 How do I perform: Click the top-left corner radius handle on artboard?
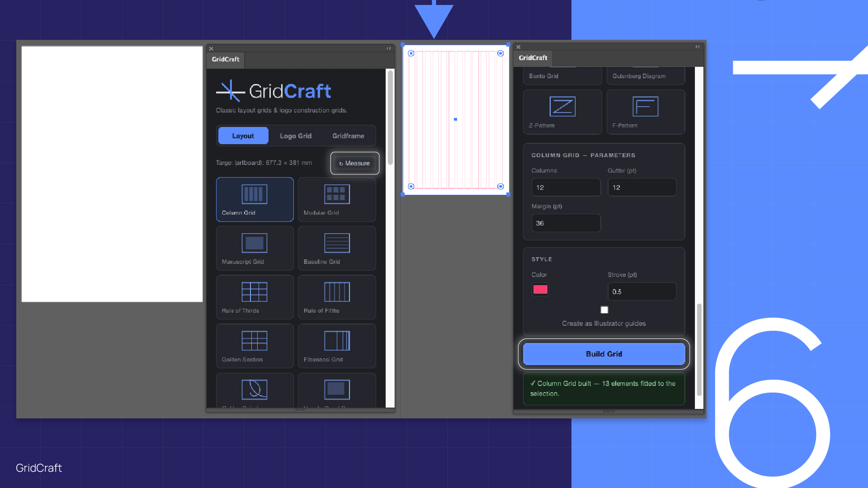[x=411, y=53]
